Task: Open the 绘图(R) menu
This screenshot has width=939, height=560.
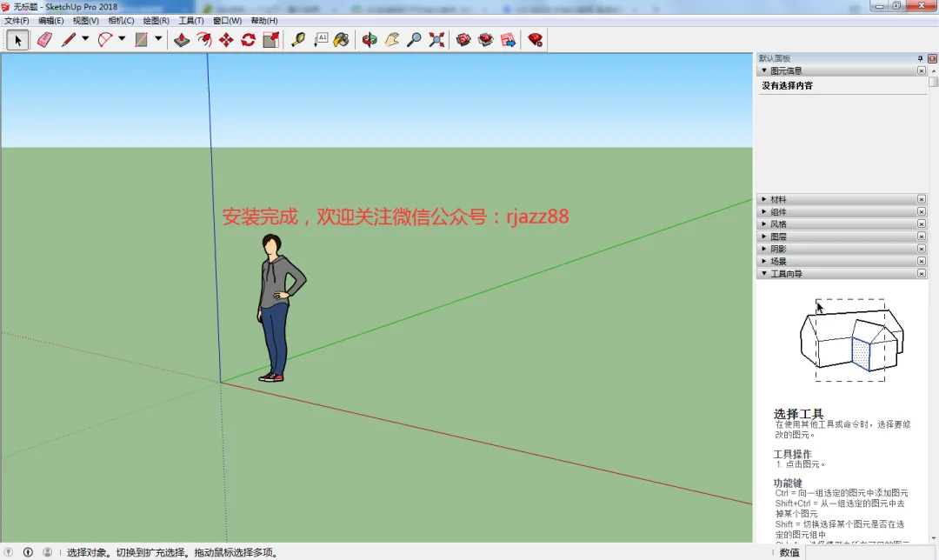Action: 156,20
